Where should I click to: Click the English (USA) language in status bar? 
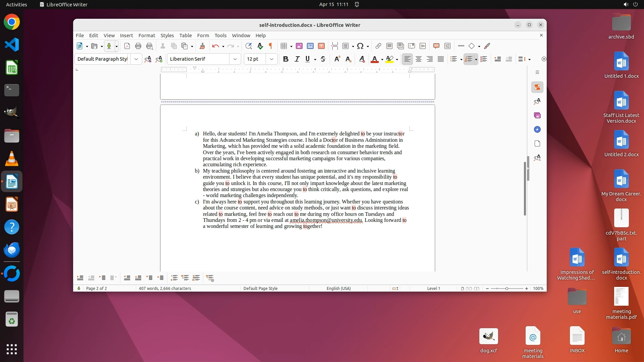tap(338, 288)
